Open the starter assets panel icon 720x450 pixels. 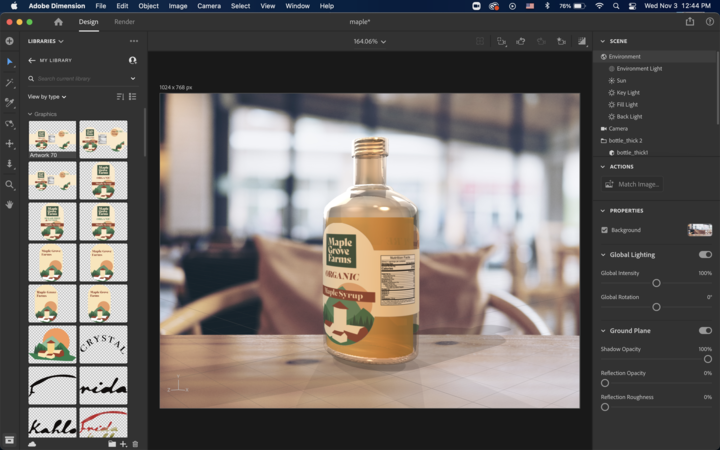click(x=9, y=439)
